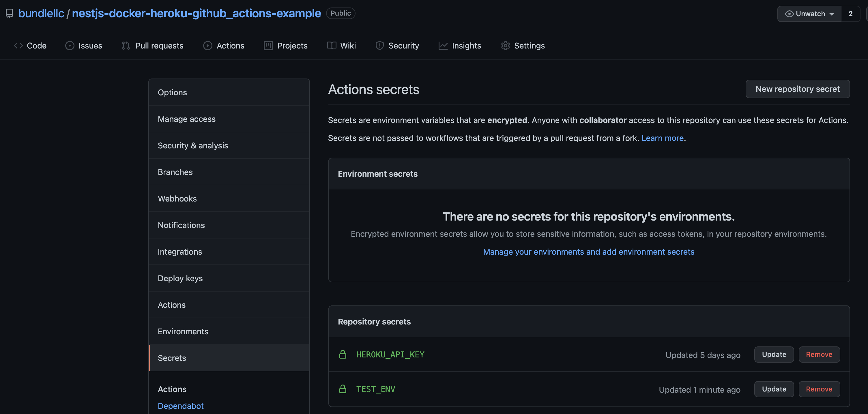Click the repository name breadcrumb link
Screen dimensions: 868x414
click(x=196, y=13)
